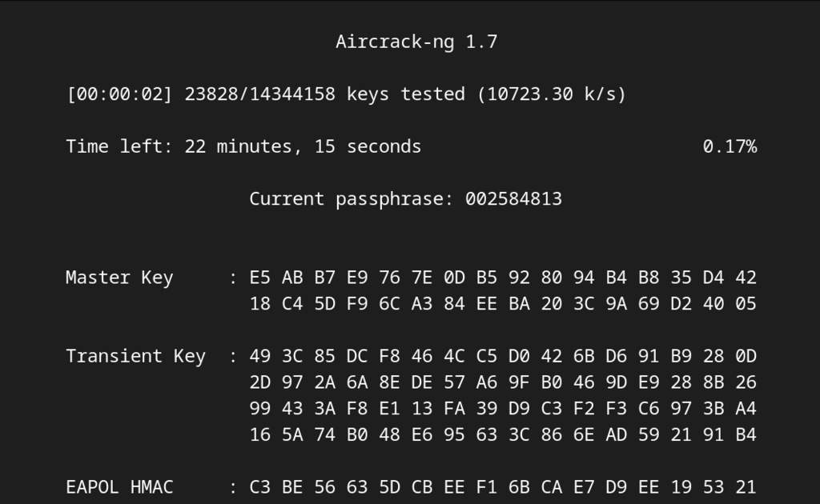Click byte 2D starting second Transient Key row
Image resolution: width=820 pixels, height=504 pixels.
[260, 382]
